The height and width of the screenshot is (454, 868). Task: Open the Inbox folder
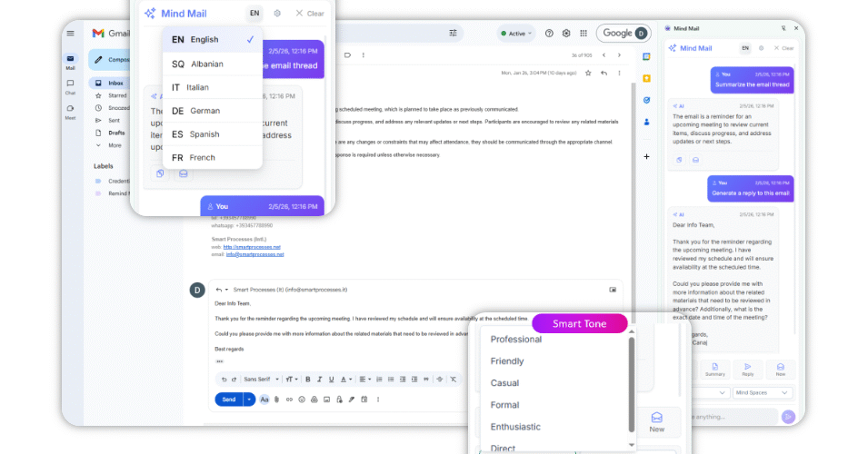(116, 83)
